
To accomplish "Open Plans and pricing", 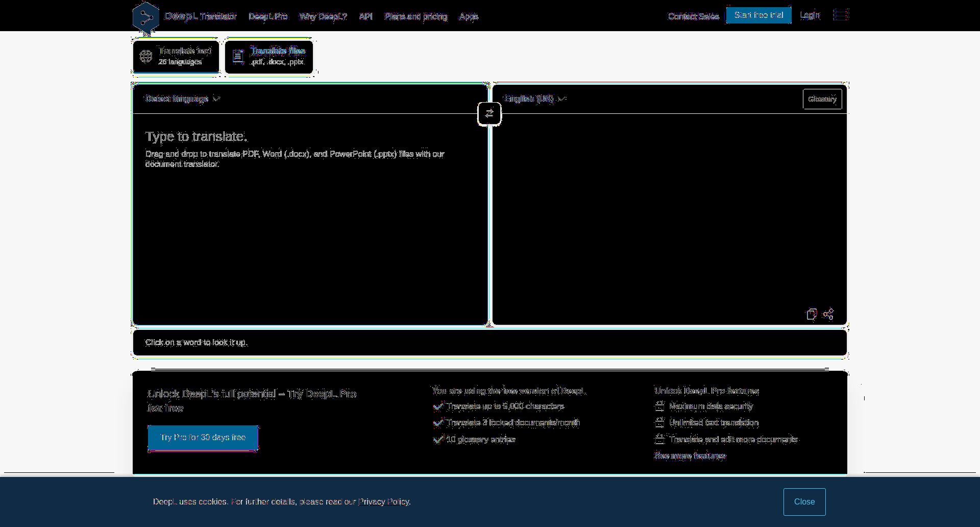I will pos(416,16).
